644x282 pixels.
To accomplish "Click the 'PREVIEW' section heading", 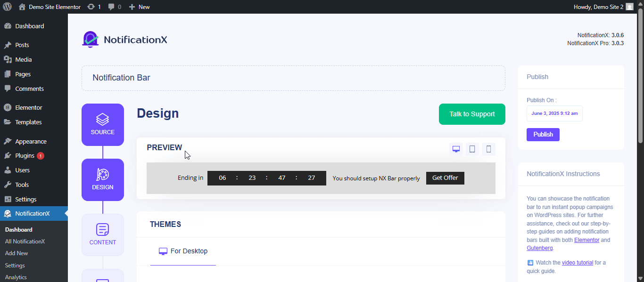I will (x=165, y=147).
